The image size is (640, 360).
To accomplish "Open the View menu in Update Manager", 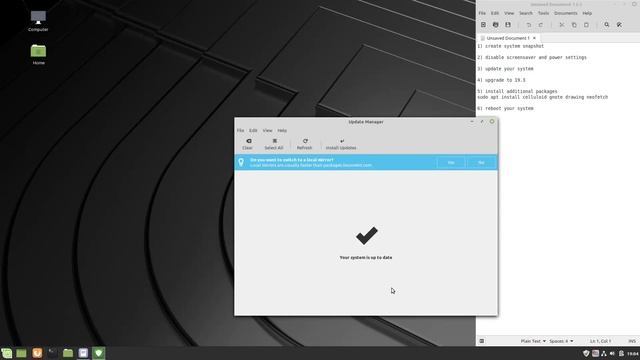I will tap(267, 130).
